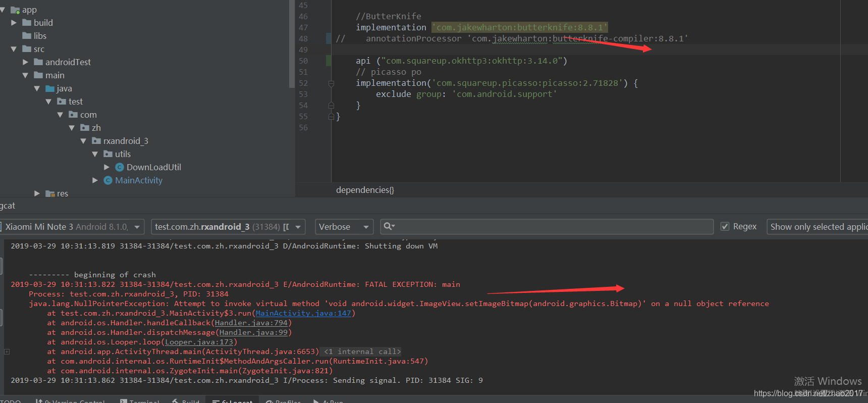The width and height of the screenshot is (868, 403).
Task: Open the Looper.java:173 stack trace link
Action: [x=199, y=342]
